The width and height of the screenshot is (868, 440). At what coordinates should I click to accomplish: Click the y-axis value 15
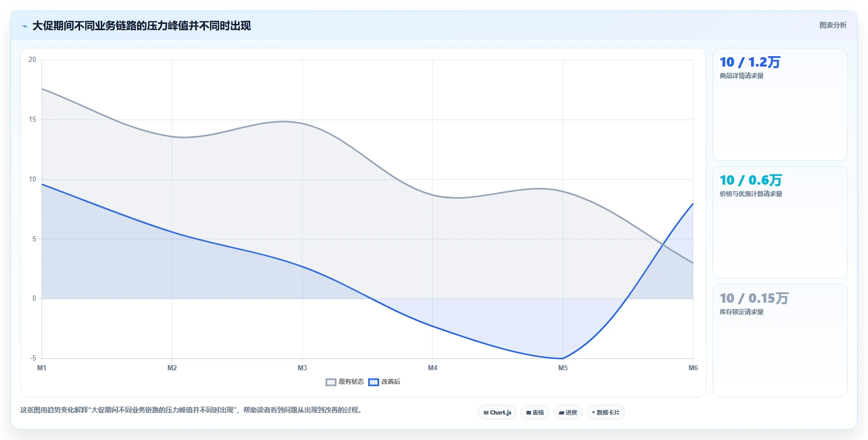(32, 120)
